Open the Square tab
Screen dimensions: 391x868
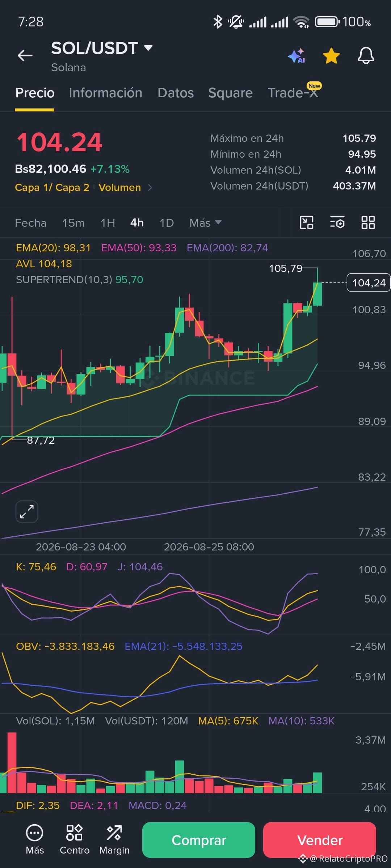coord(230,93)
